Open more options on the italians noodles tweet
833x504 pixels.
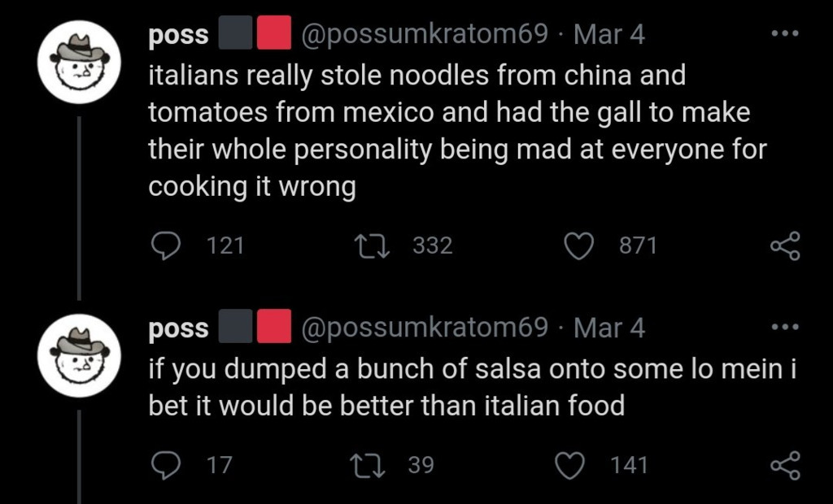[x=786, y=34]
